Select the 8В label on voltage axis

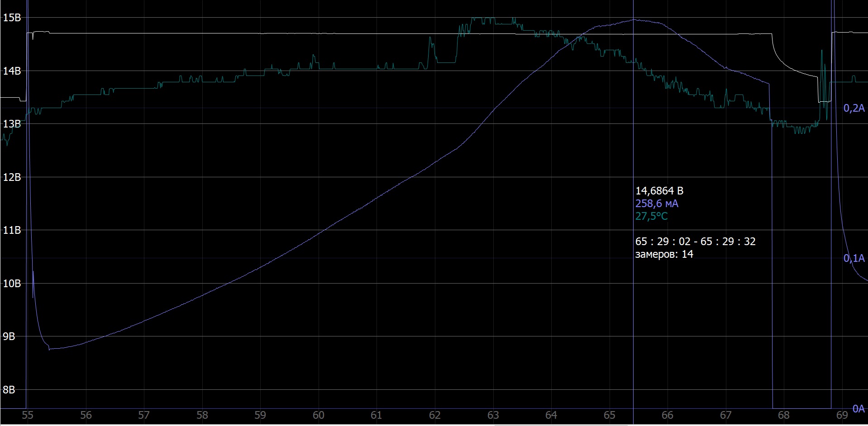pos(9,390)
